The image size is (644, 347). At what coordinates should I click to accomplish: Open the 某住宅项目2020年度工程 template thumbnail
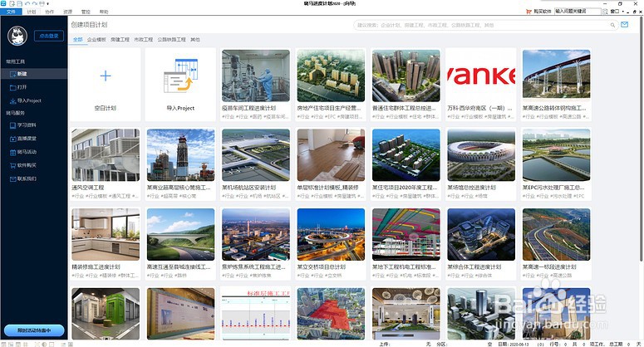406,155
